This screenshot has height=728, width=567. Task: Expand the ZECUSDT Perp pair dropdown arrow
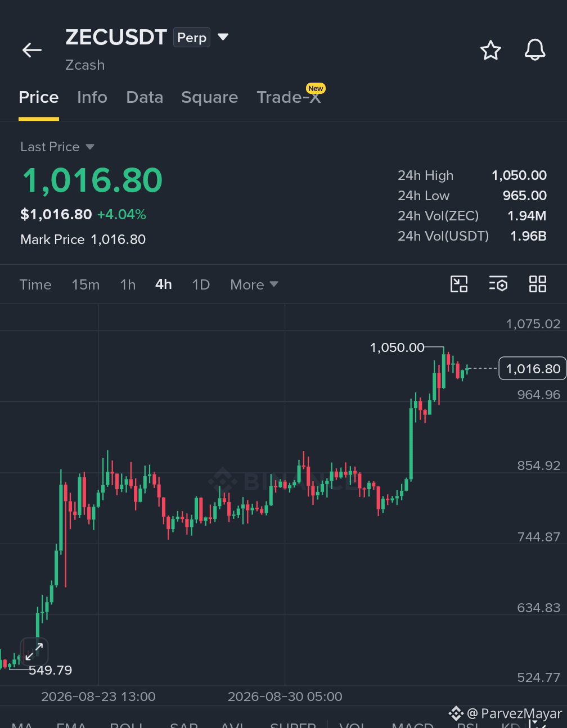click(223, 37)
